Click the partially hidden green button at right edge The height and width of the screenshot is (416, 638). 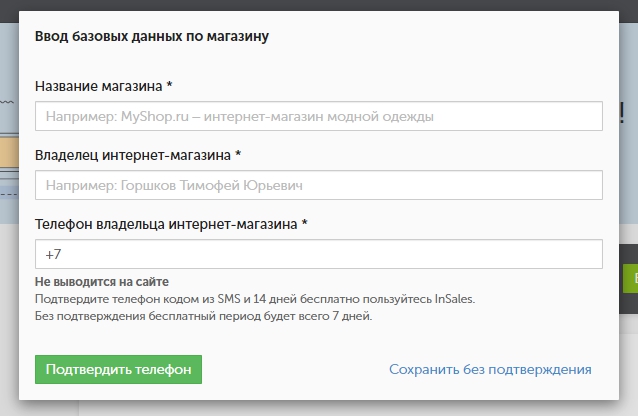coord(630,278)
